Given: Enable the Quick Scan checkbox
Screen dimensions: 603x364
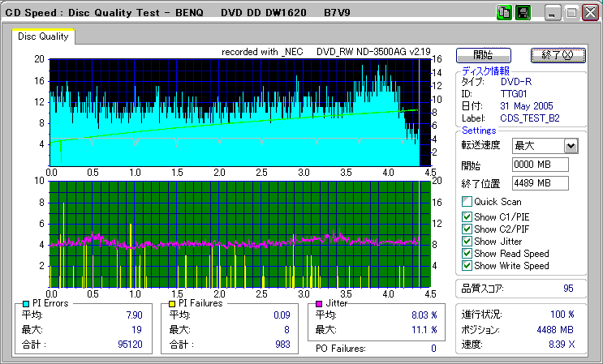Looking at the screenshot, I should (467, 202).
